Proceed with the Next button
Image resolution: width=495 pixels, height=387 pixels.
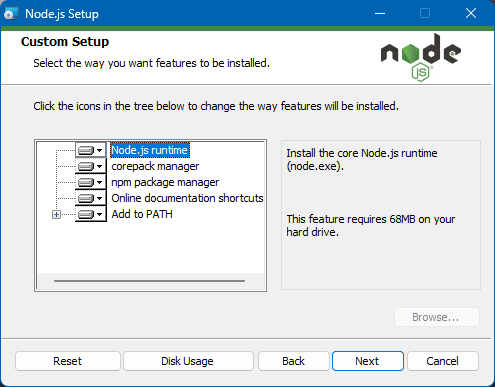click(x=368, y=361)
